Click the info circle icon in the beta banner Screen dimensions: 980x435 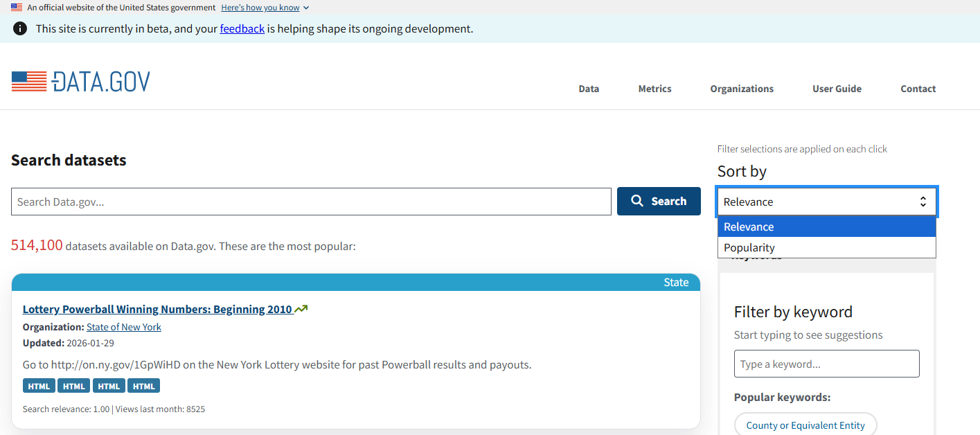pyautogui.click(x=19, y=28)
